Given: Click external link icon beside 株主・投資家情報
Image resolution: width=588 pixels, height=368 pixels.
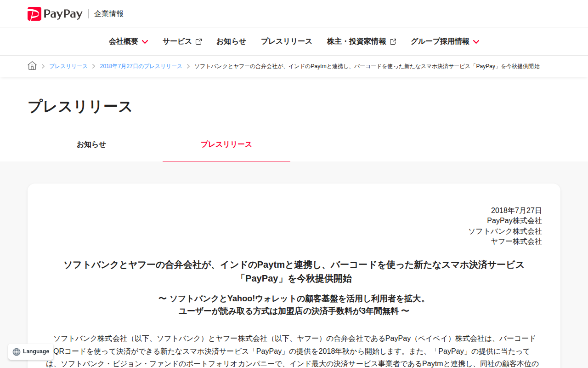Looking at the screenshot, I should point(393,41).
